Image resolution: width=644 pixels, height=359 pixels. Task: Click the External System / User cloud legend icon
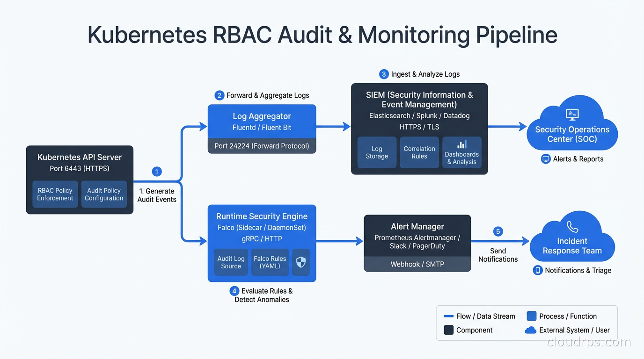[530, 330]
